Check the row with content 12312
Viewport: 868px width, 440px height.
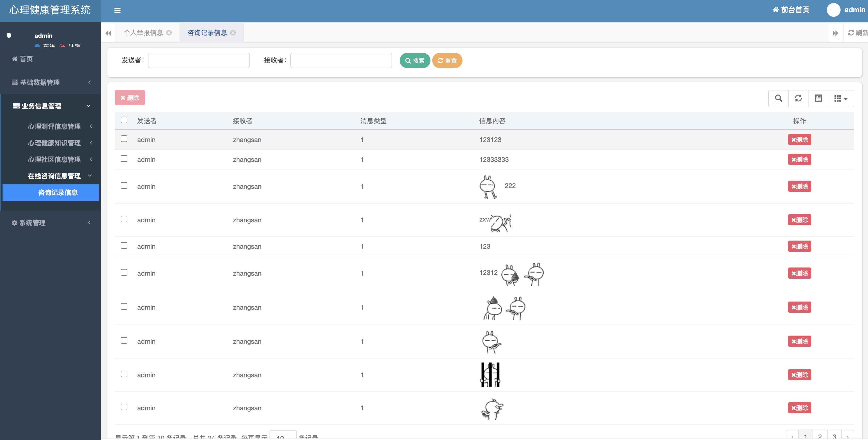click(x=124, y=272)
